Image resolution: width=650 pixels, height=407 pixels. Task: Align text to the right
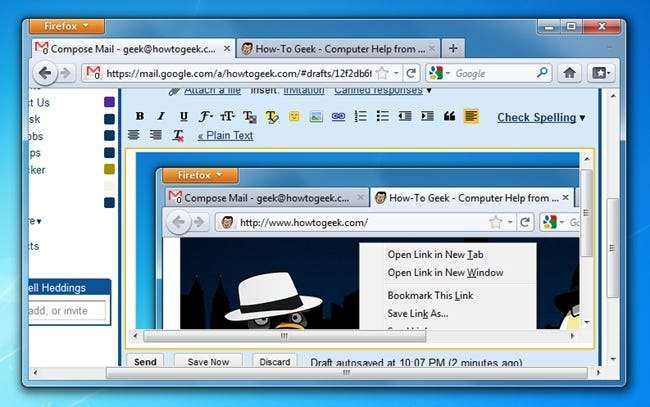(x=156, y=135)
